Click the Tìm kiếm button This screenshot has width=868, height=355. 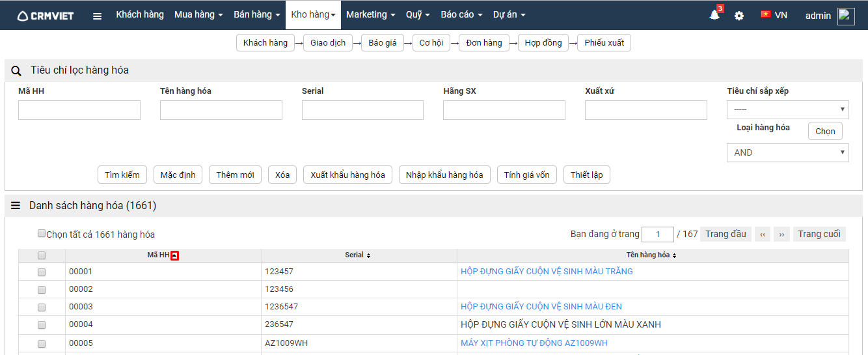click(x=122, y=175)
